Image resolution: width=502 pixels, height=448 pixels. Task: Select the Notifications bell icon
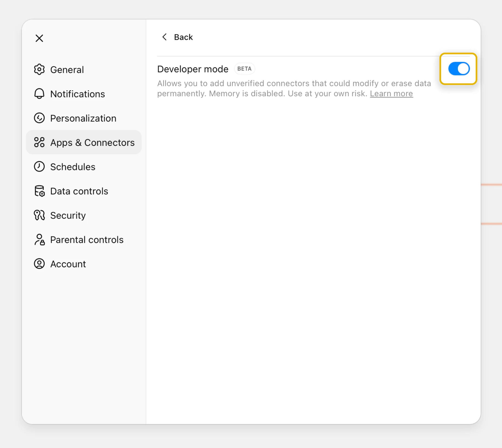40,94
